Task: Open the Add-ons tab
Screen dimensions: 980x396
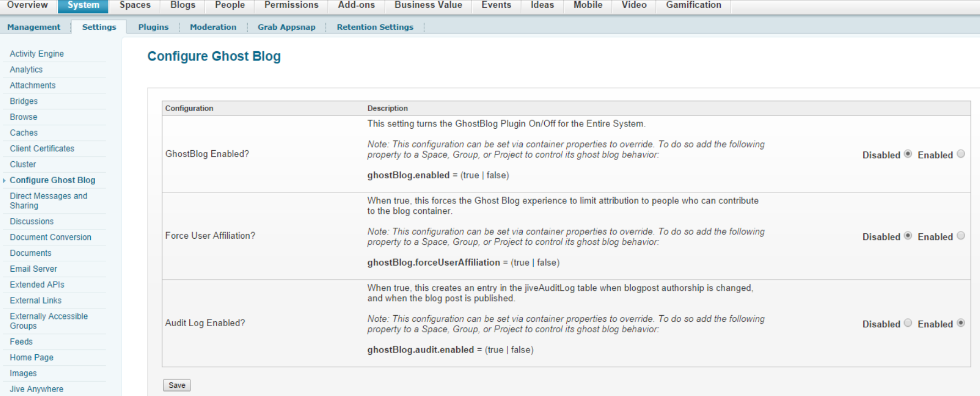Action: pyautogui.click(x=357, y=5)
